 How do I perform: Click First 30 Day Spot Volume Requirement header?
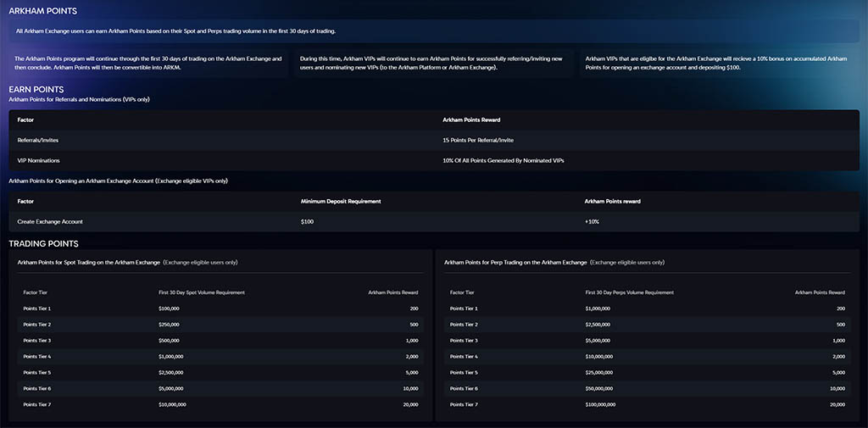tap(202, 292)
